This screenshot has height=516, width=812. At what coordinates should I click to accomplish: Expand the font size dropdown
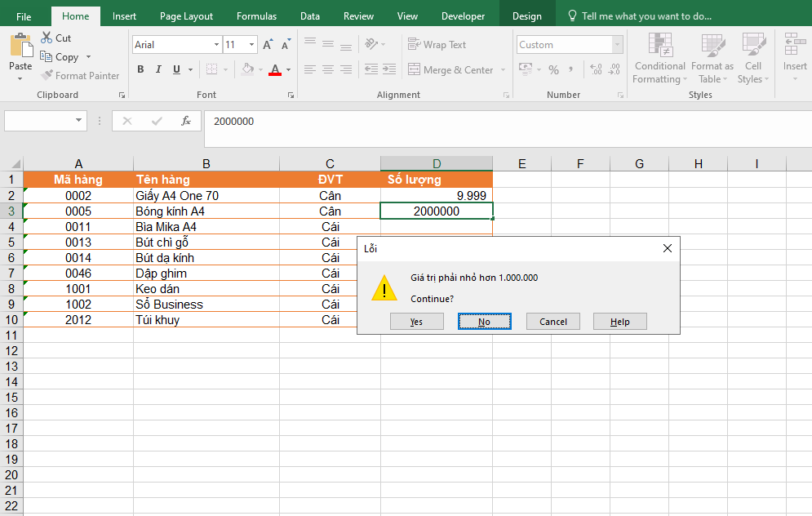click(x=252, y=45)
